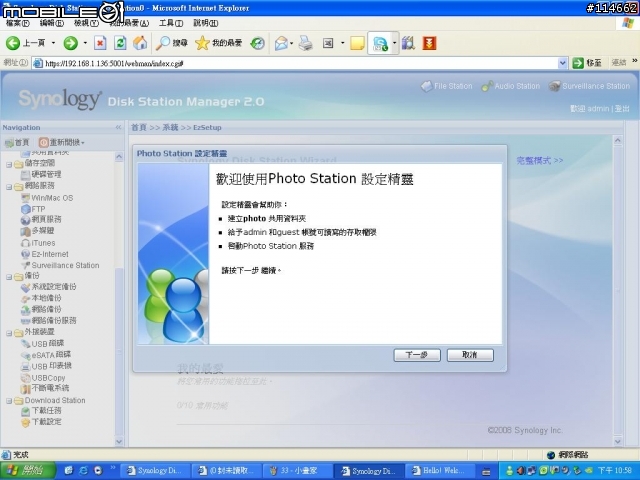Collapse Navigation panel with double chevron

click(x=118, y=127)
